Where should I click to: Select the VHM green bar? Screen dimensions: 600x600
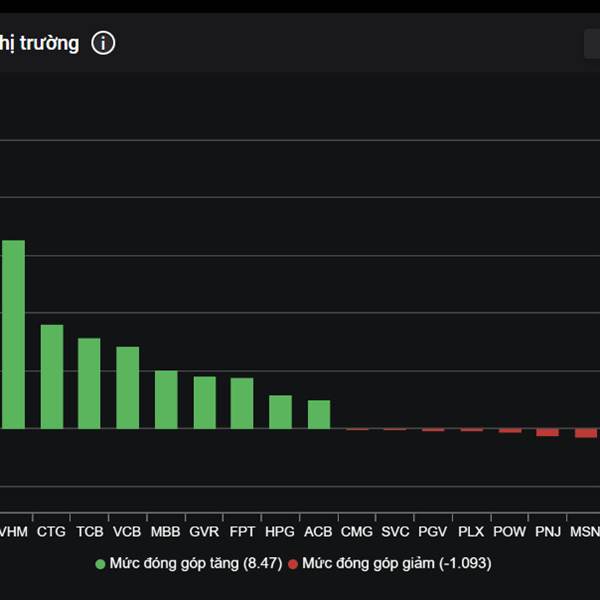click(13, 334)
